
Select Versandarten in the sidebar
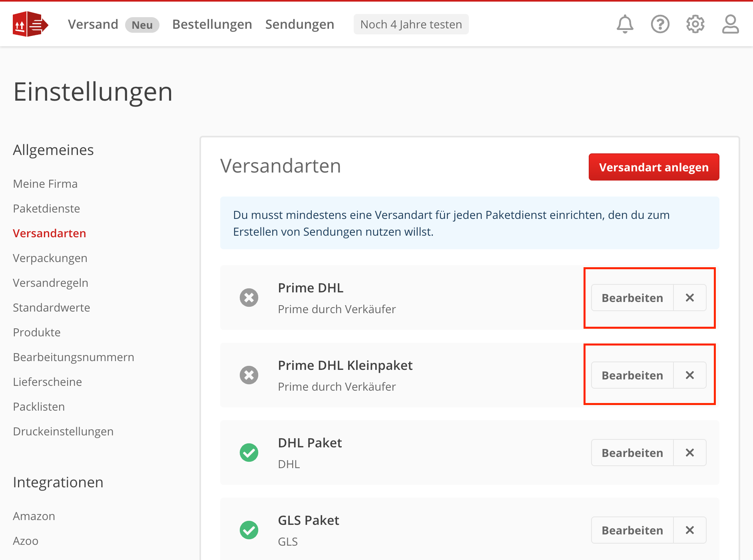(x=50, y=233)
